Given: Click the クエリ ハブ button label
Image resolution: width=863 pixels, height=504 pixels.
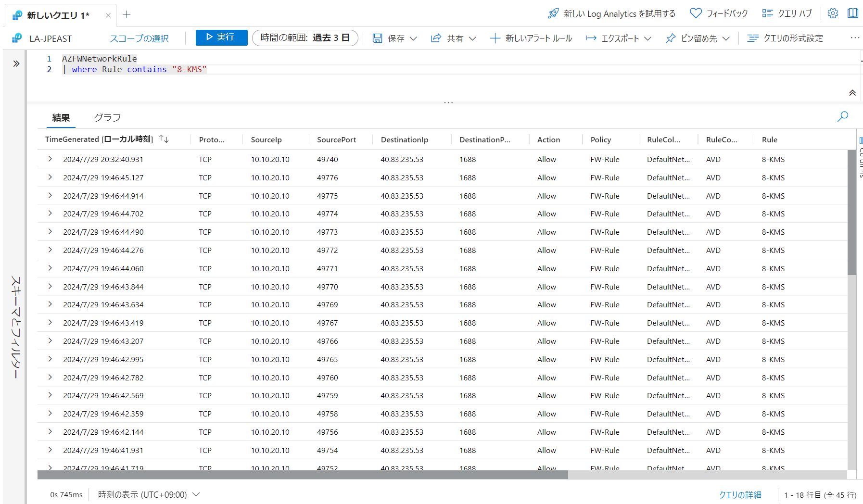Looking at the screenshot, I should coord(795,13).
